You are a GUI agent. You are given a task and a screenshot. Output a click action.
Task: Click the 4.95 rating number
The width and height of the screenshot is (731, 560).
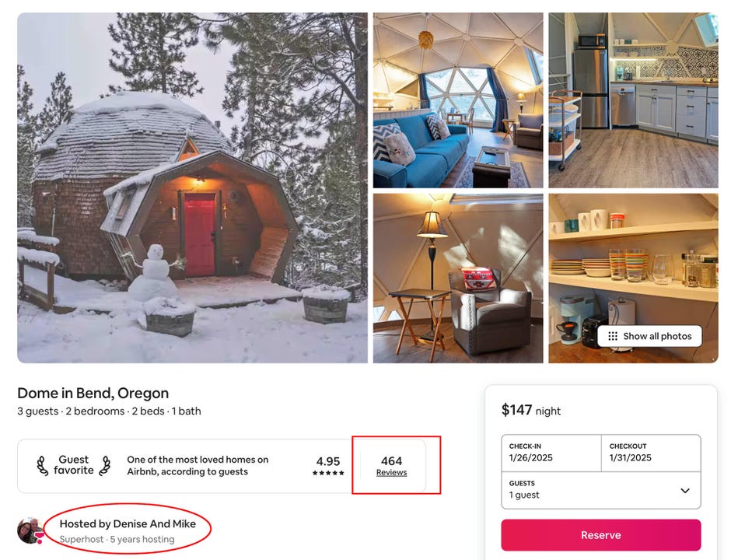point(328,461)
